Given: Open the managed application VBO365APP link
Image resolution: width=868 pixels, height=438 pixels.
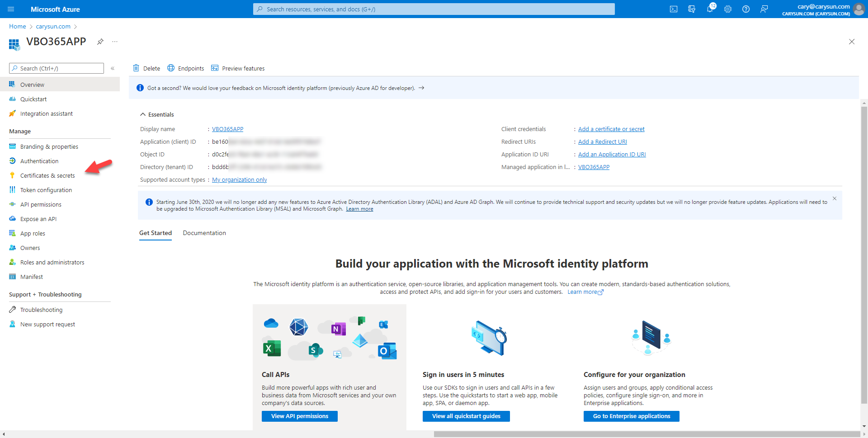Looking at the screenshot, I should point(594,167).
